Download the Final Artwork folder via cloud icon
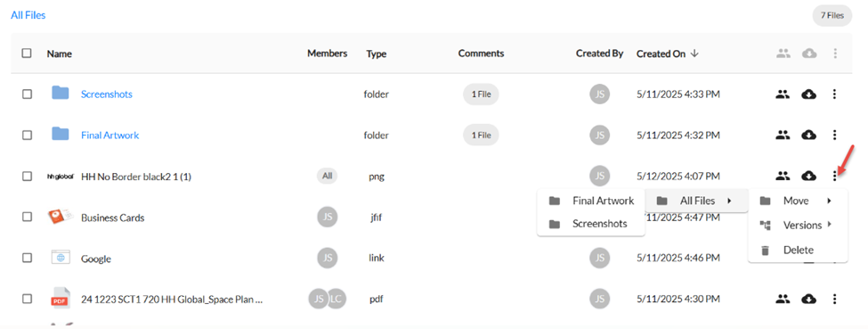 coord(808,135)
